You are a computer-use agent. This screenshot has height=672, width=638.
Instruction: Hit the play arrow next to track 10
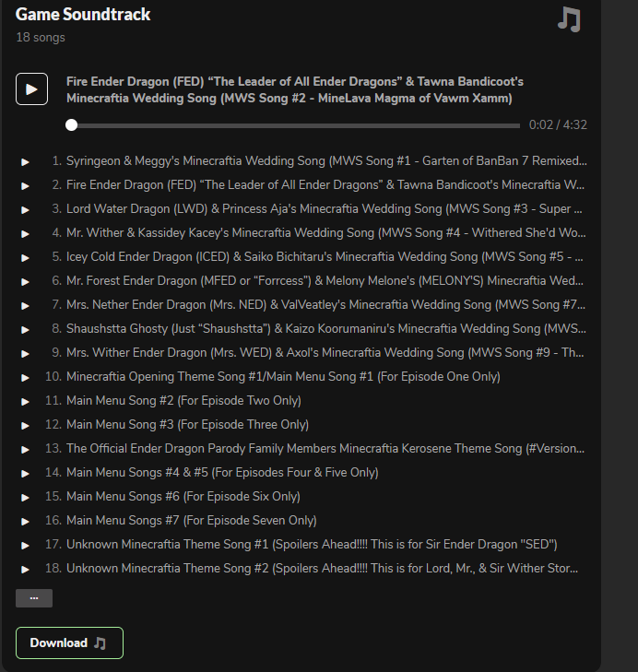click(26, 377)
